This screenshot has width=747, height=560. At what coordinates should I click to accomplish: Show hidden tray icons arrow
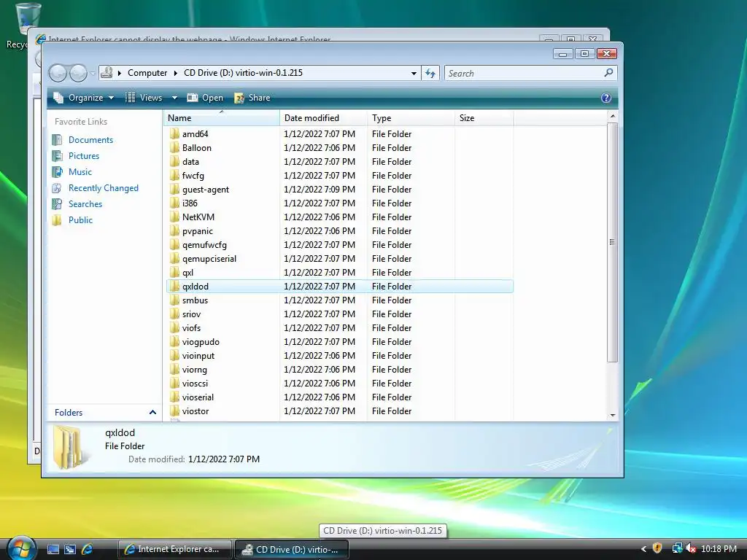643,549
